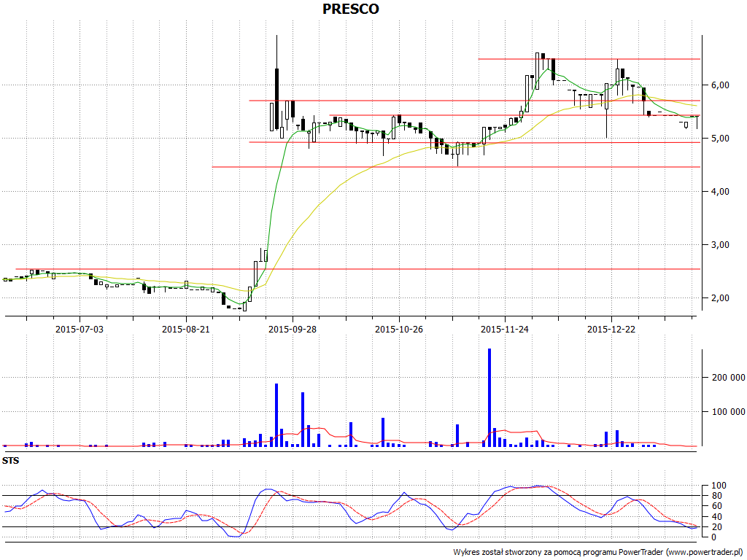Click the 2015-07-03 date label
Screen dimensions: 747x560
pos(79,329)
